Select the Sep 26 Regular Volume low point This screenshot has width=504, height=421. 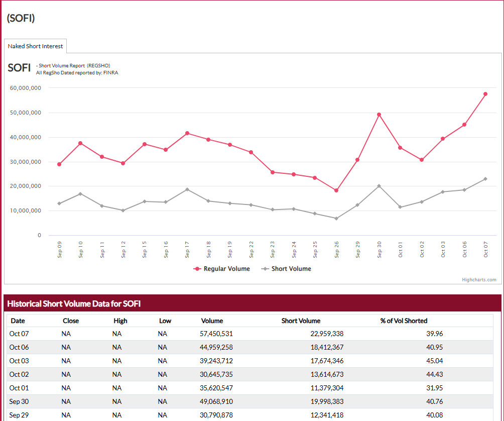[x=336, y=190]
